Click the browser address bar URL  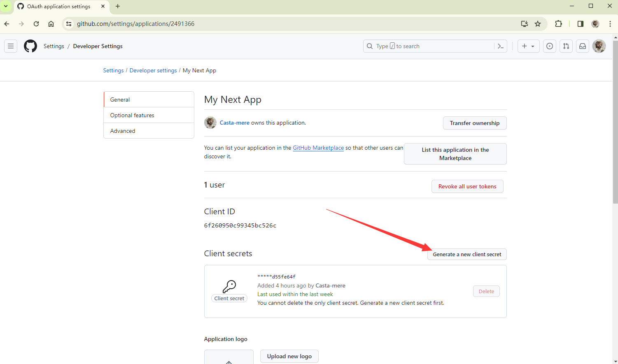click(x=135, y=24)
